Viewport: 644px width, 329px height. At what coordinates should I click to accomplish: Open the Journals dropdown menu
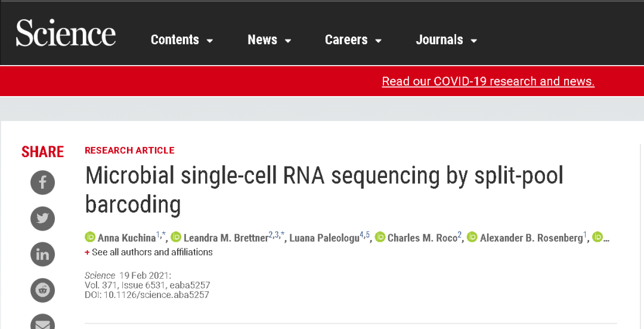pyautogui.click(x=447, y=40)
